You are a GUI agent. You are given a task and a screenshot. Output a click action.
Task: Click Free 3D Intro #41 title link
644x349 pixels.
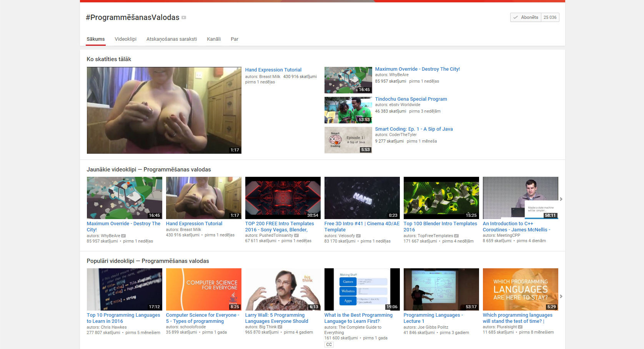(x=362, y=227)
